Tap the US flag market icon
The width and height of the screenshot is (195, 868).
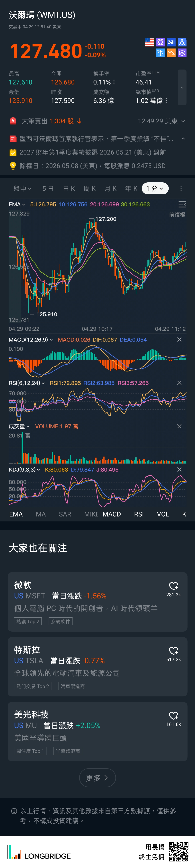[x=149, y=42]
